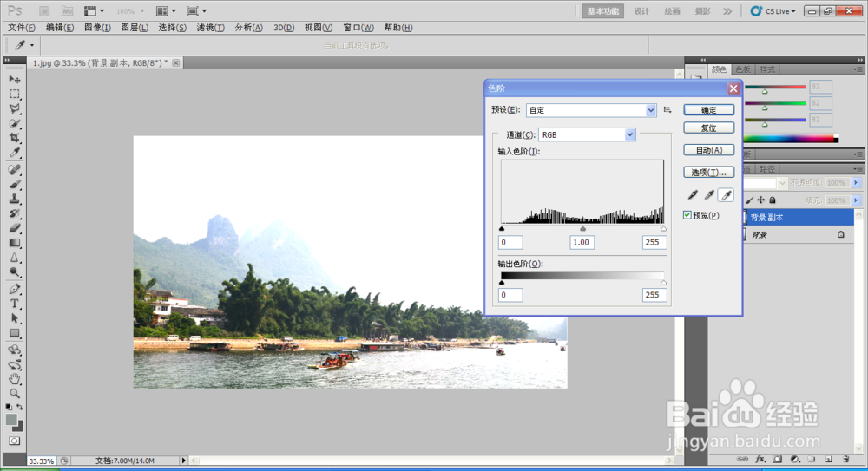The height and width of the screenshot is (471, 868).
Task: Open the arrange documents dropdown
Action: pyautogui.click(x=166, y=11)
